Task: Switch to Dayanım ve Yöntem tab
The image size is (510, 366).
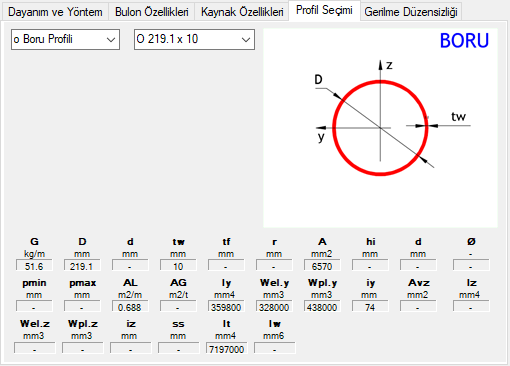Action: pyautogui.click(x=55, y=12)
